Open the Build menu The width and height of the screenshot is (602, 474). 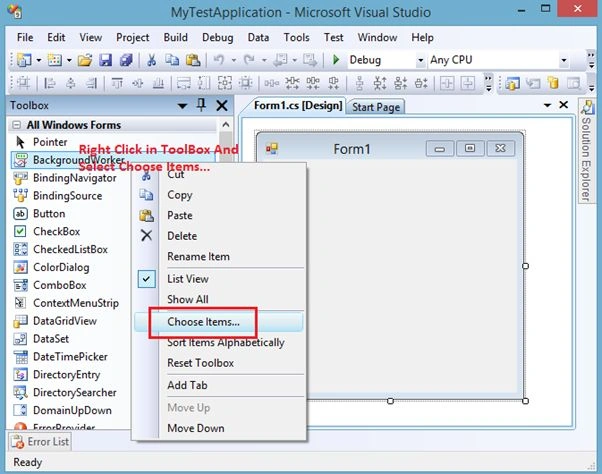(175, 38)
